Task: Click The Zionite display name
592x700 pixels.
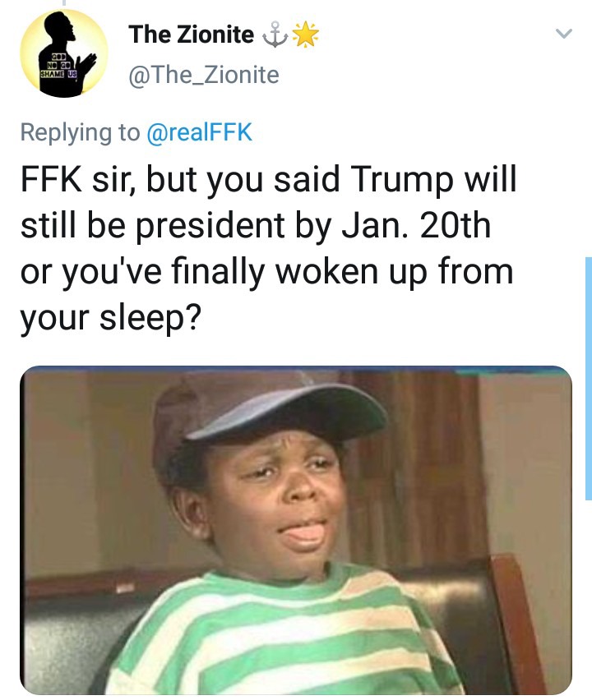Action: click(x=192, y=35)
